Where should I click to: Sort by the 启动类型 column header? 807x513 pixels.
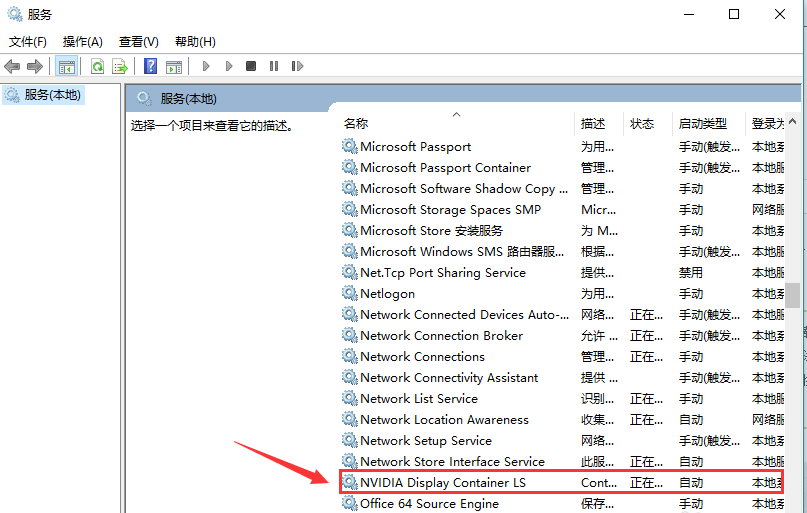[x=703, y=124]
